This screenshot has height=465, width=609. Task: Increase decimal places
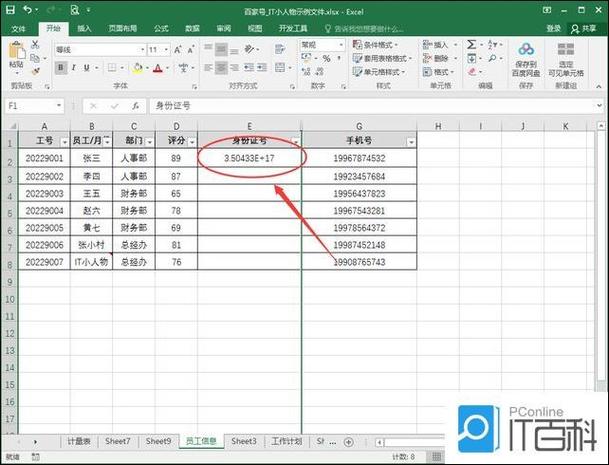(306, 71)
